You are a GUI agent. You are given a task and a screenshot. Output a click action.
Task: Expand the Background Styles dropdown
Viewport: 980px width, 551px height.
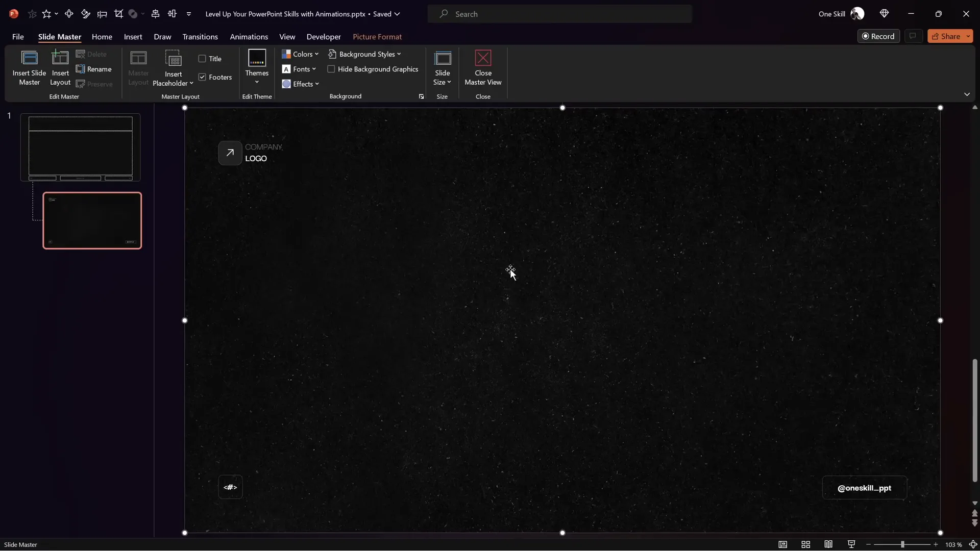364,54
